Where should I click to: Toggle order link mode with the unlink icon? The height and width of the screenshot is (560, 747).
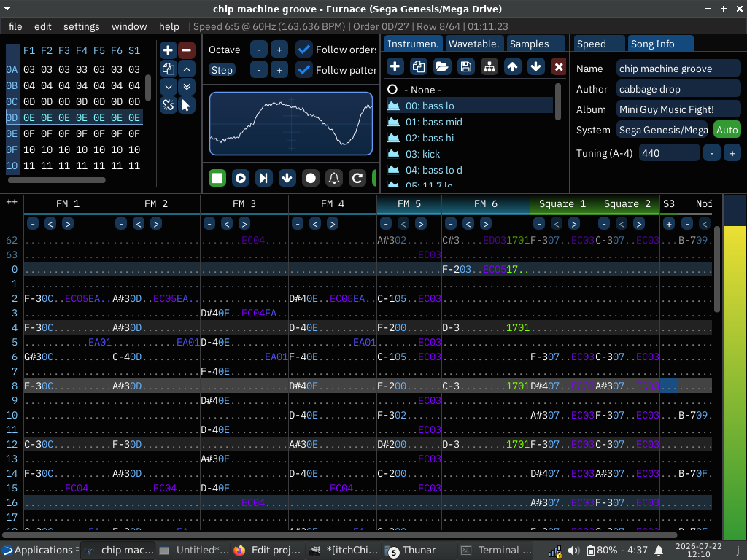click(x=169, y=105)
